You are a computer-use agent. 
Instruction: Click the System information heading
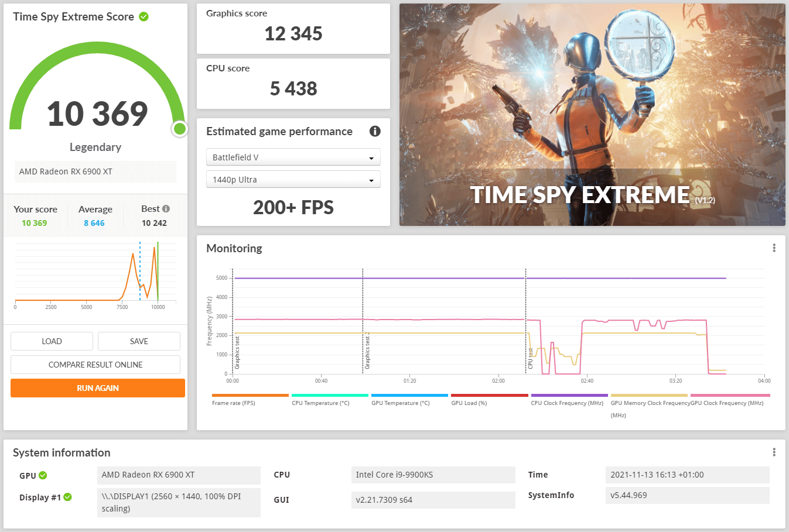(x=62, y=452)
